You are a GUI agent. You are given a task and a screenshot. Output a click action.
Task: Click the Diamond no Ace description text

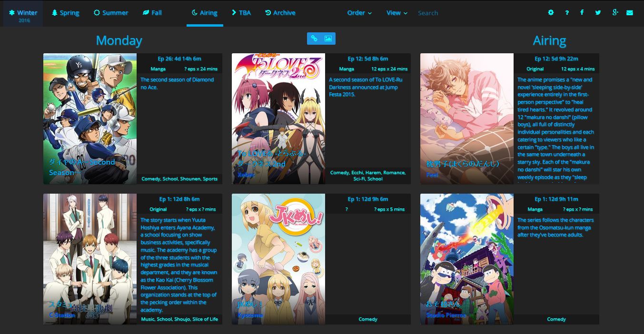tap(177, 83)
